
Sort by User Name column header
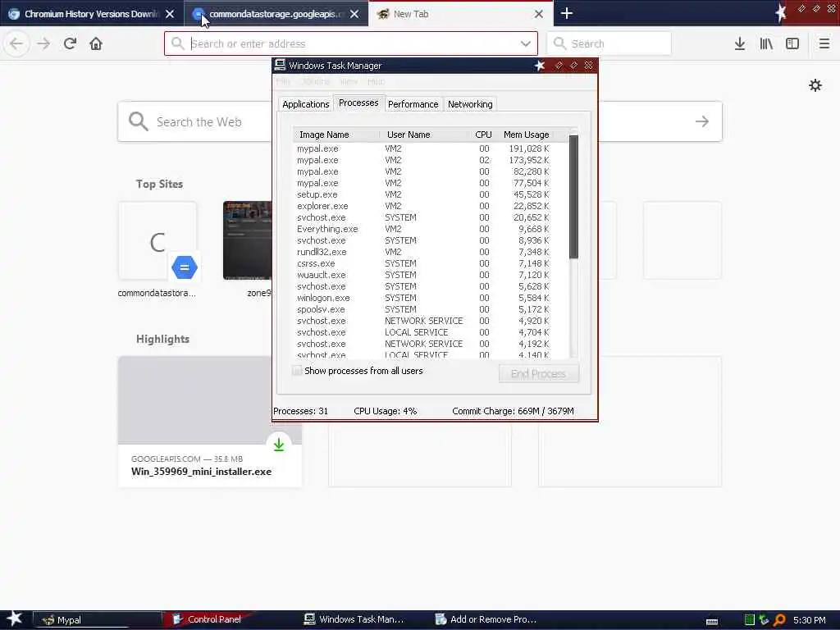coord(423,135)
